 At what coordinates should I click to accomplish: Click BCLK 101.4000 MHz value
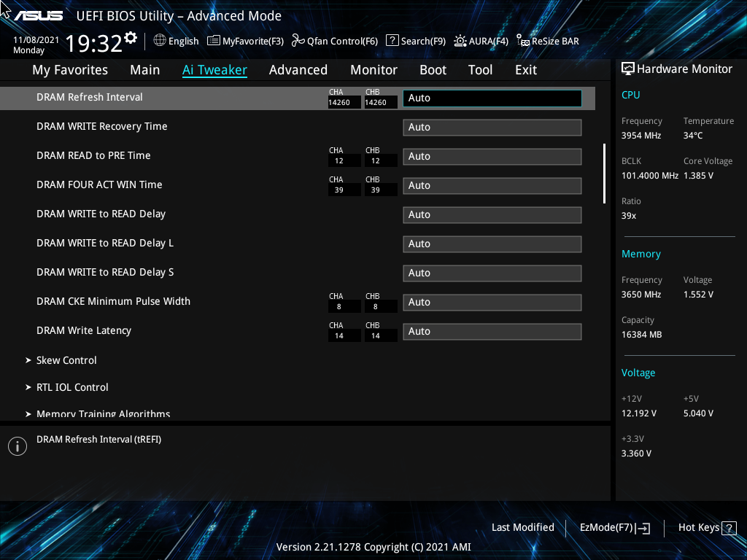[x=650, y=176]
